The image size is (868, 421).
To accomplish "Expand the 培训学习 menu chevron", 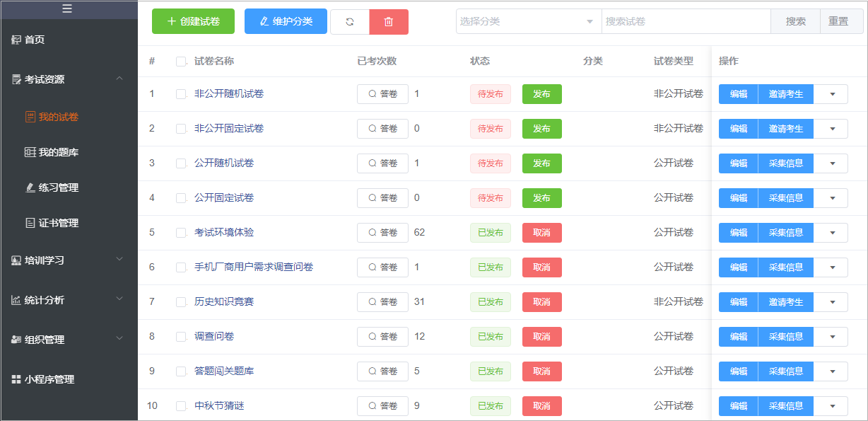I will (119, 260).
